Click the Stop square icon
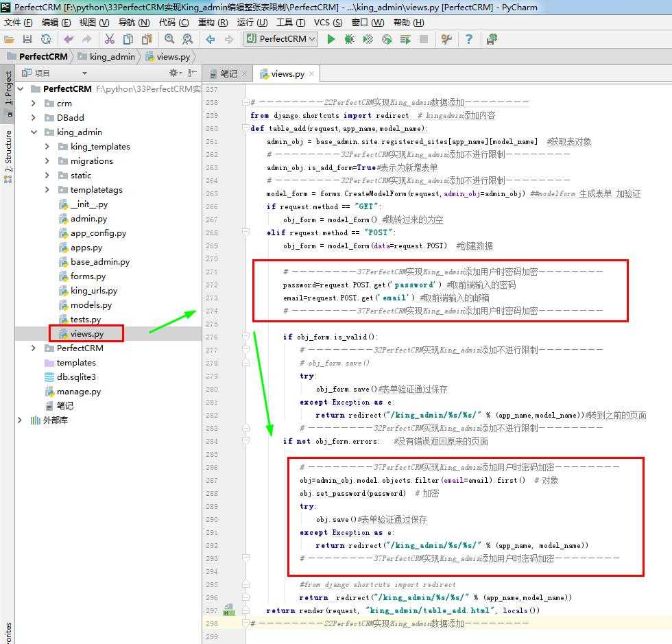 pos(424,40)
